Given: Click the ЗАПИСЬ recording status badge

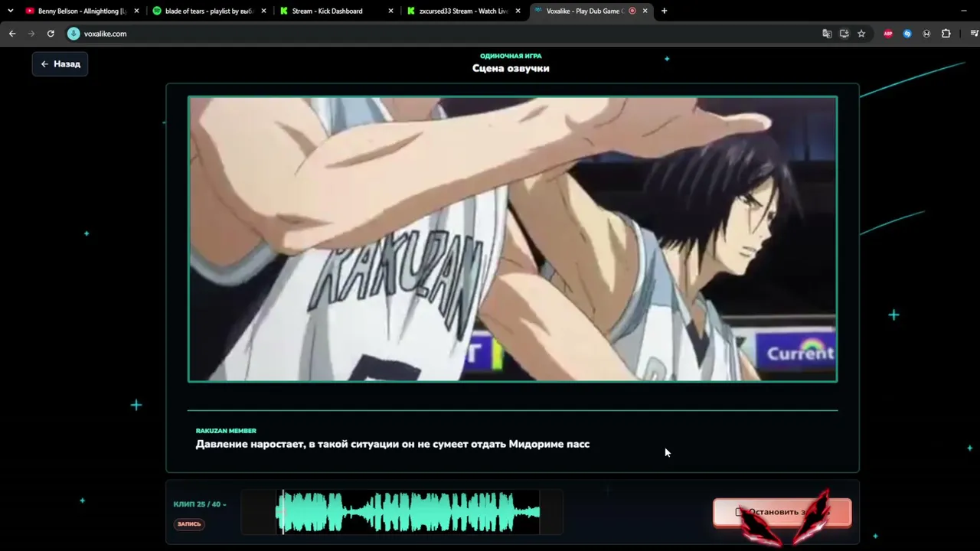Looking at the screenshot, I should tap(189, 524).
